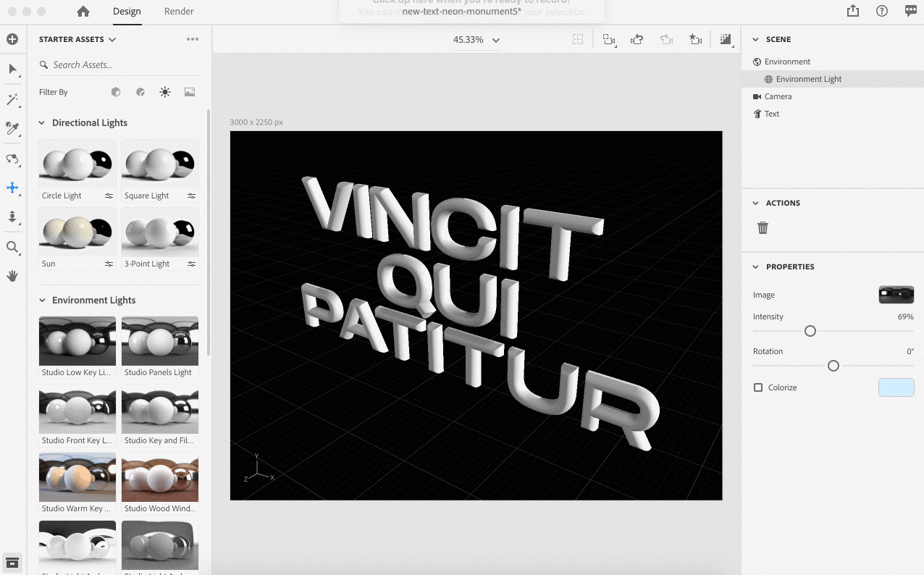Image resolution: width=924 pixels, height=575 pixels.
Task: Toggle the Content panel icon at toolbar bottom
Action: tap(12, 562)
